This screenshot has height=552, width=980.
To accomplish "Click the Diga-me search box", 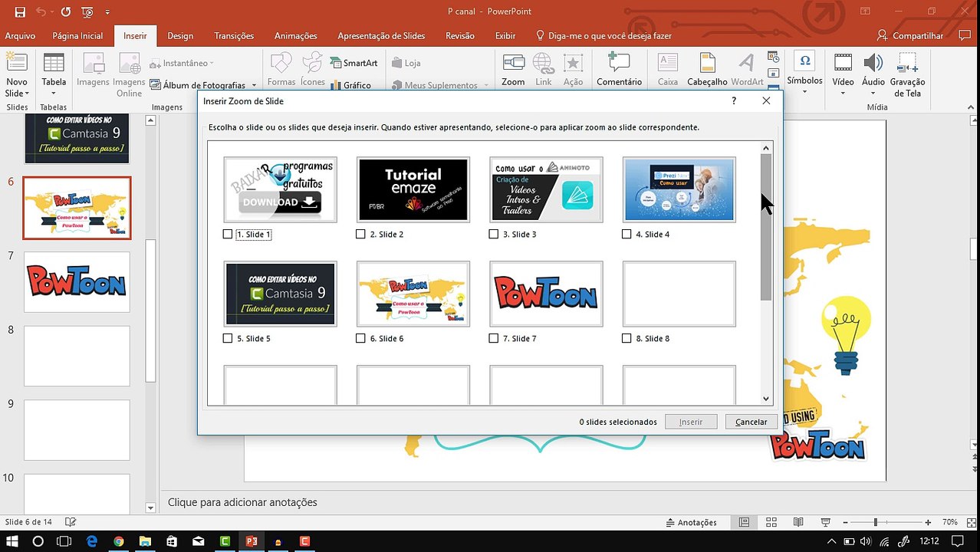I will pyautogui.click(x=603, y=36).
